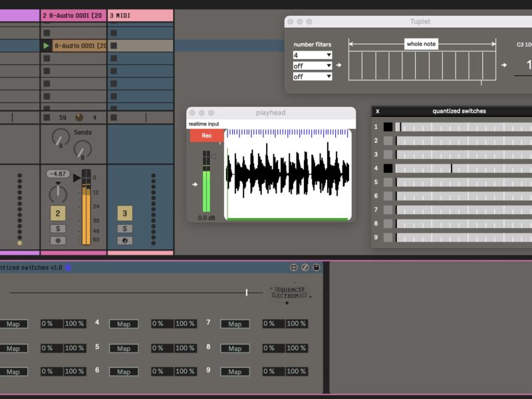Toggle quantized switch 1 on/off box

[x=388, y=127]
